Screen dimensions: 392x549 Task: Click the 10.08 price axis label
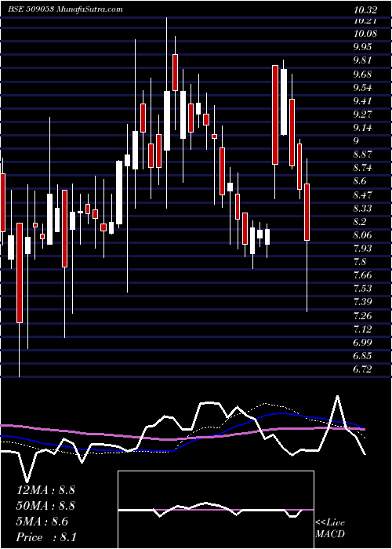(366, 34)
